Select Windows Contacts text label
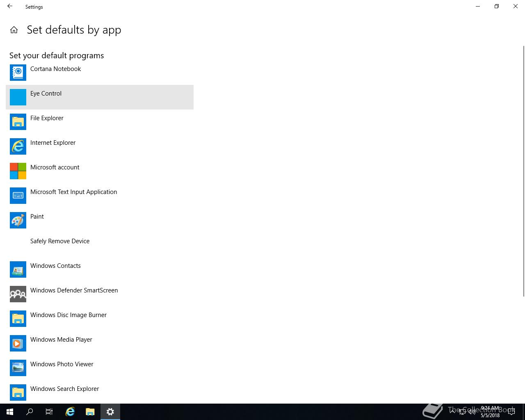The height and width of the screenshot is (420, 525). pos(55,266)
